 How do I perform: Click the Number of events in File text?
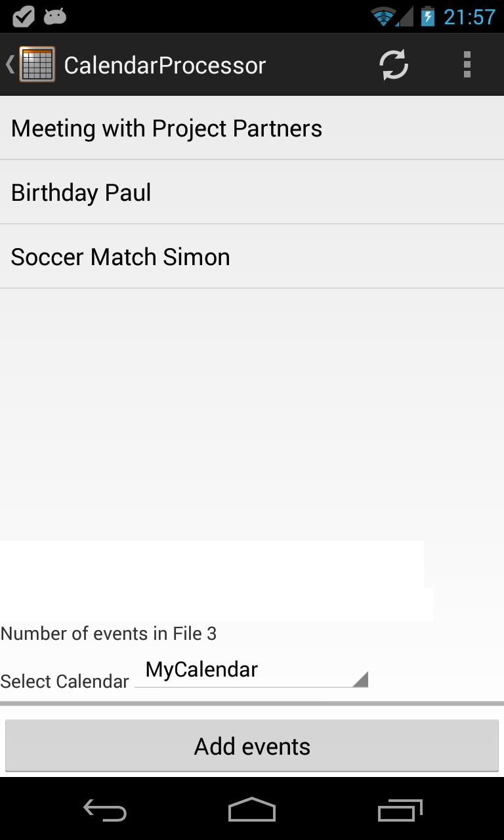pos(108,634)
